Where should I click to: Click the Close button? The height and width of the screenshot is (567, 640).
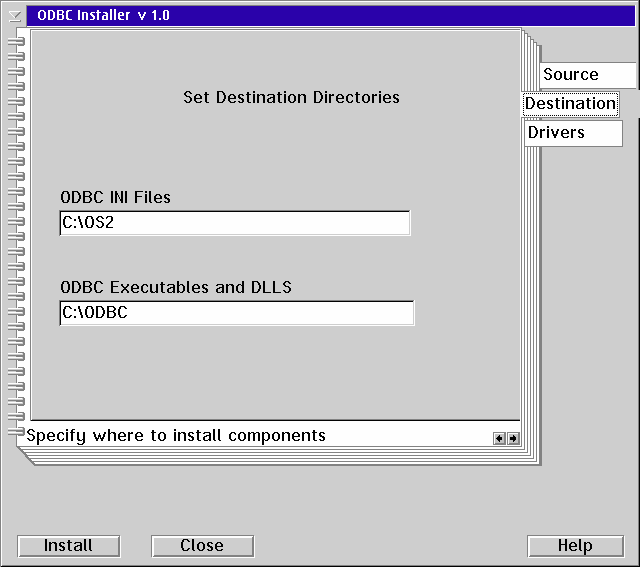click(x=202, y=546)
